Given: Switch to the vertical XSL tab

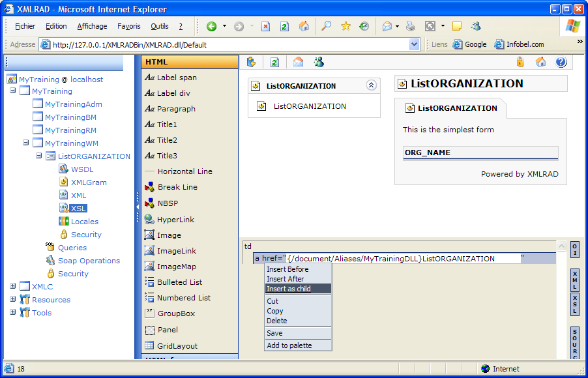Looking at the screenshot, I should pos(575,304).
